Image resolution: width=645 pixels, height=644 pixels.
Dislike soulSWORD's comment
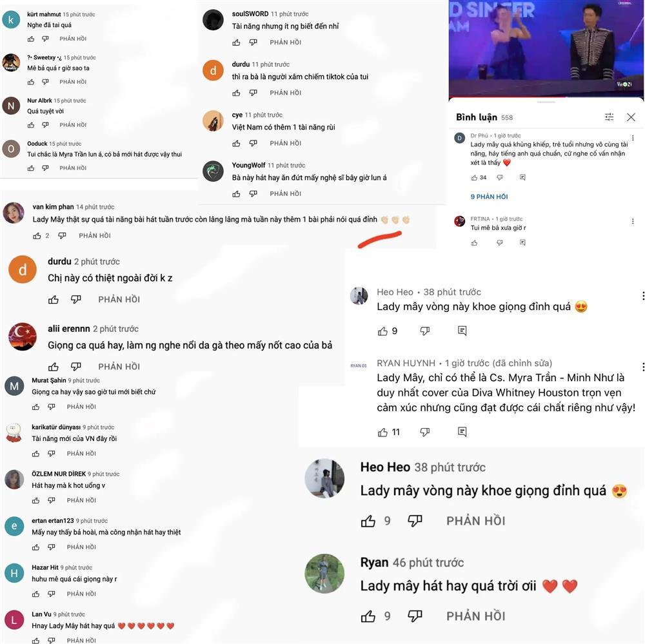click(253, 42)
